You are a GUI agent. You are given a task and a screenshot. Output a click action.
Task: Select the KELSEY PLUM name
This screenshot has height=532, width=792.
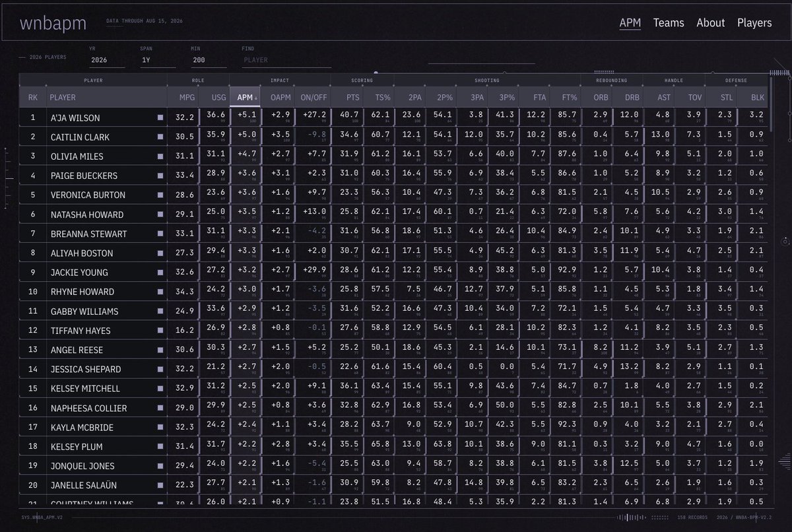pyautogui.click(x=77, y=447)
